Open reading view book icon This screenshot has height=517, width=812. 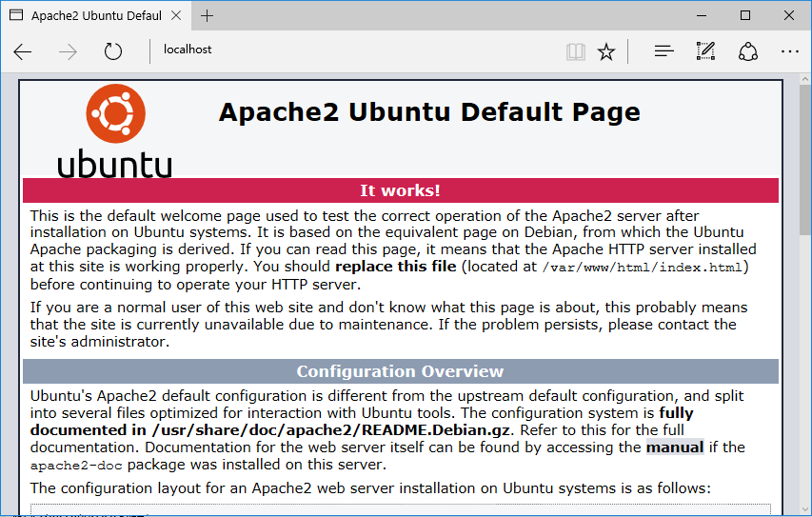click(x=576, y=51)
